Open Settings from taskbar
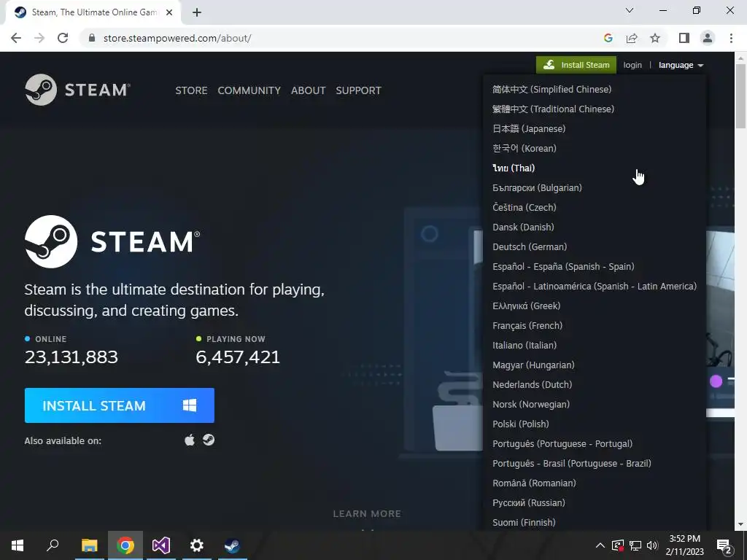Screen dimensions: 747x560 point(197,545)
